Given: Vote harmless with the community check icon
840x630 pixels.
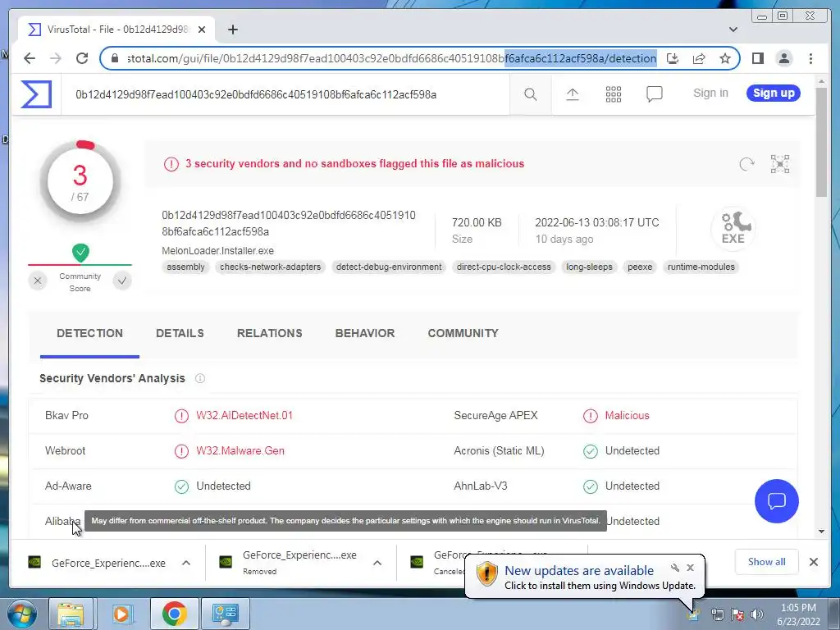Looking at the screenshot, I should tap(122, 281).
